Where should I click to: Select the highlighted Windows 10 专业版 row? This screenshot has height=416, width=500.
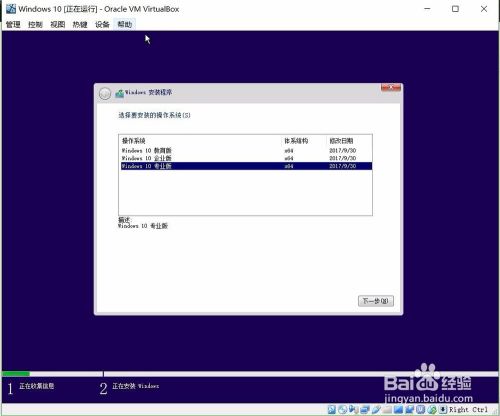click(x=246, y=166)
